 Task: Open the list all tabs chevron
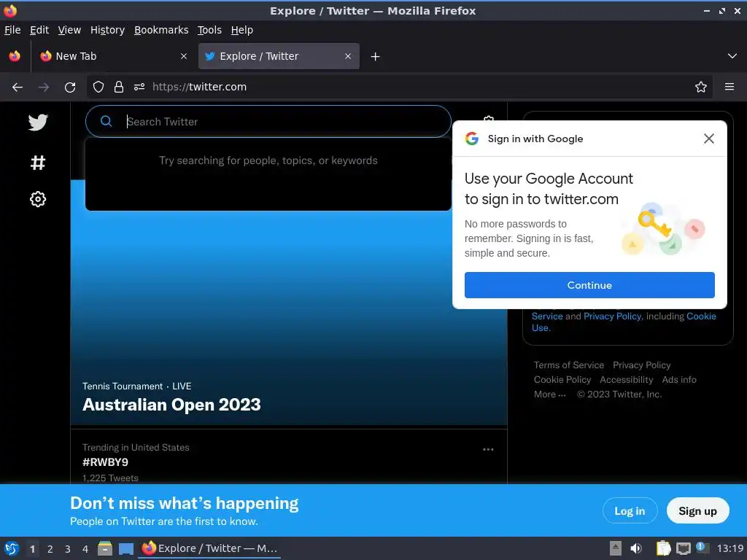pos(732,56)
